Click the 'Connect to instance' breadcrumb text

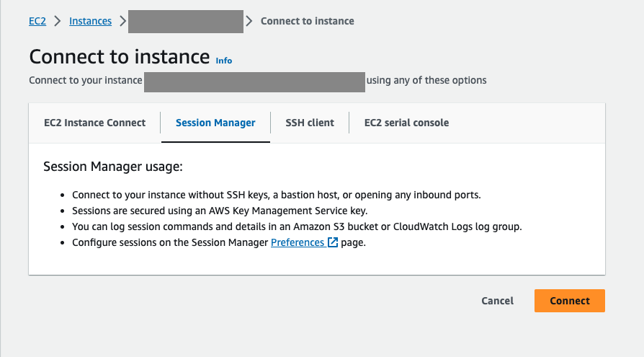coord(307,21)
